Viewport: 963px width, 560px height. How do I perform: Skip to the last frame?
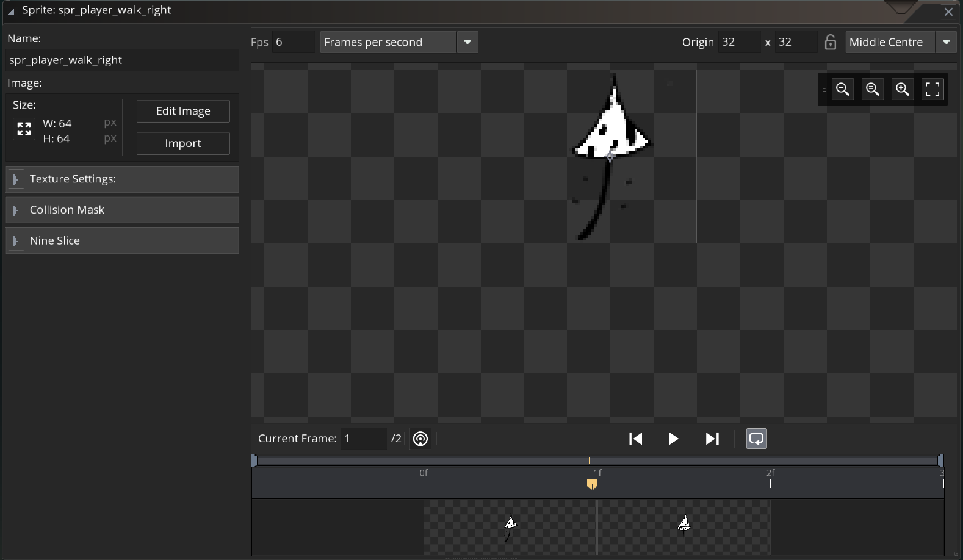pos(712,439)
